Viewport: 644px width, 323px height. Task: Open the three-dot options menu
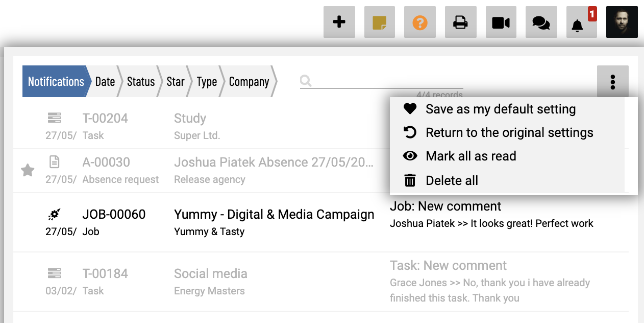coord(612,82)
